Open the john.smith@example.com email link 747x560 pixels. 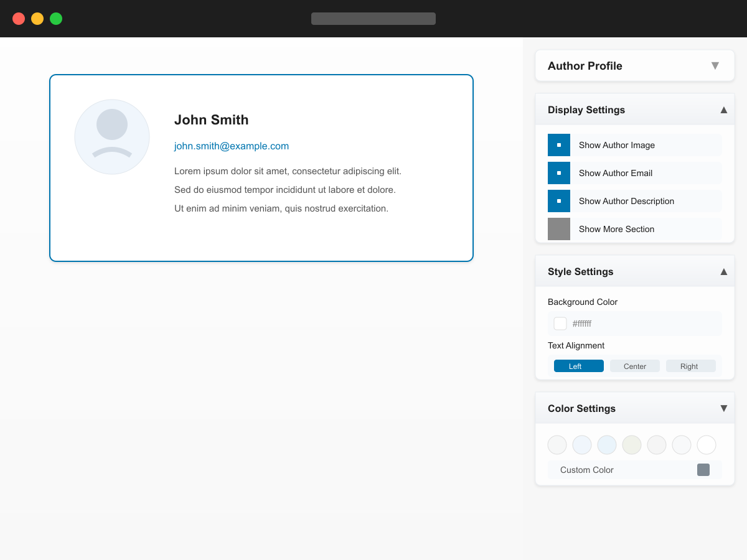232,146
